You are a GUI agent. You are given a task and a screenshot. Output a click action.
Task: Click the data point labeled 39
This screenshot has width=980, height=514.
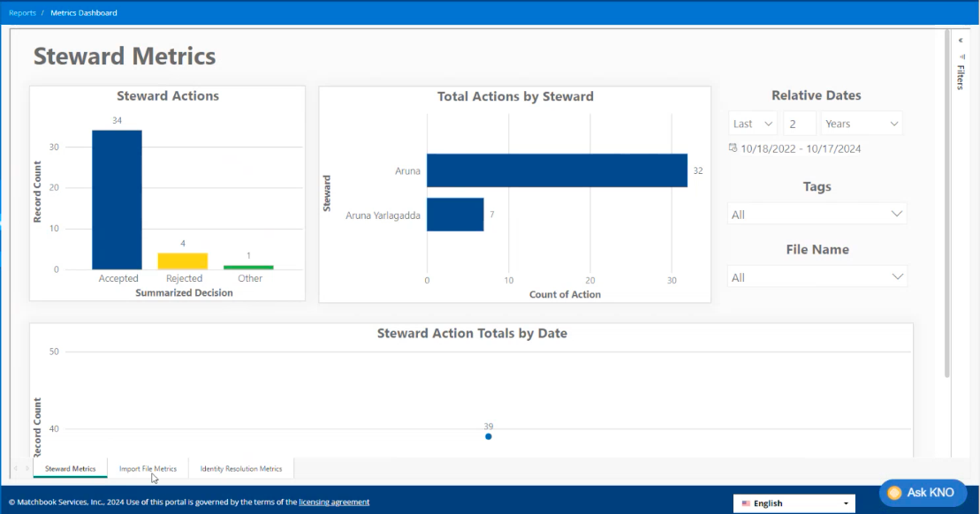coord(489,436)
